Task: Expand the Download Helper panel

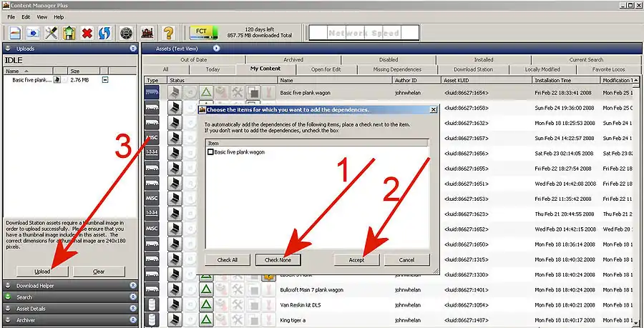Action: pos(132,286)
